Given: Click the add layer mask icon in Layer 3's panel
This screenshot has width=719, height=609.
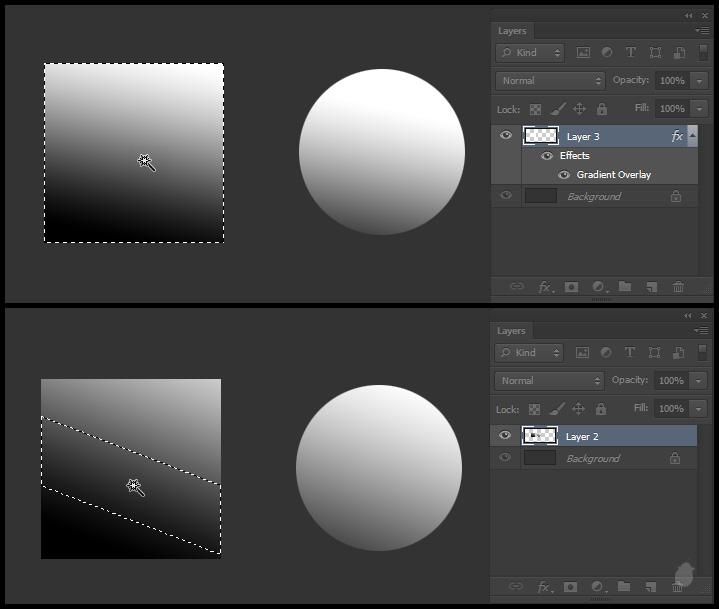Looking at the screenshot, I should click(x=571, y=287).
